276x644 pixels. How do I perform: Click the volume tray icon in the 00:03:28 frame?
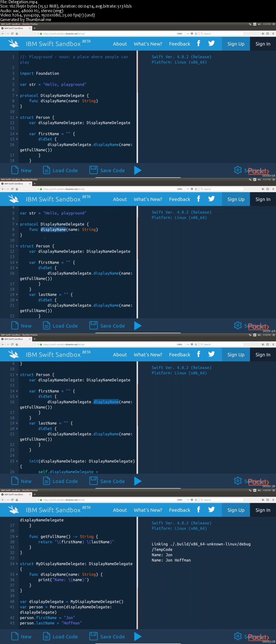tap(259, 490)
